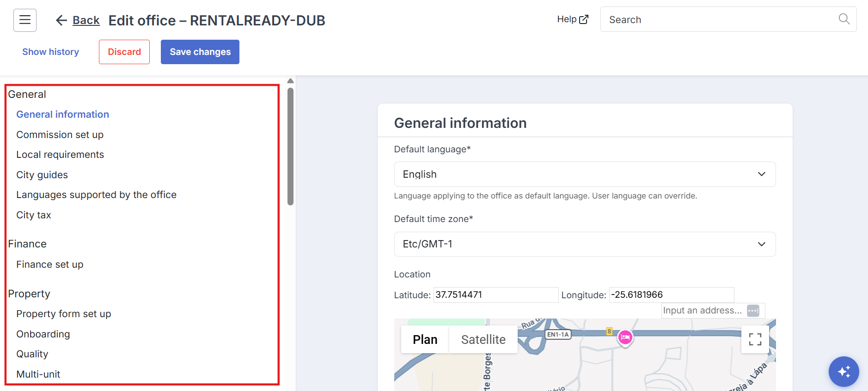Screen dimensions: 868x391
Task: Switch map to Satellite view
Action: coord(483,339)
